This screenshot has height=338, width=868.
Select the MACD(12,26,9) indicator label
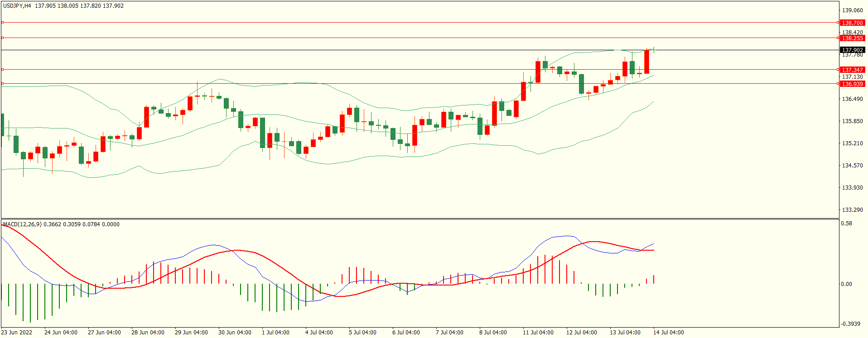tap(22, 224)
